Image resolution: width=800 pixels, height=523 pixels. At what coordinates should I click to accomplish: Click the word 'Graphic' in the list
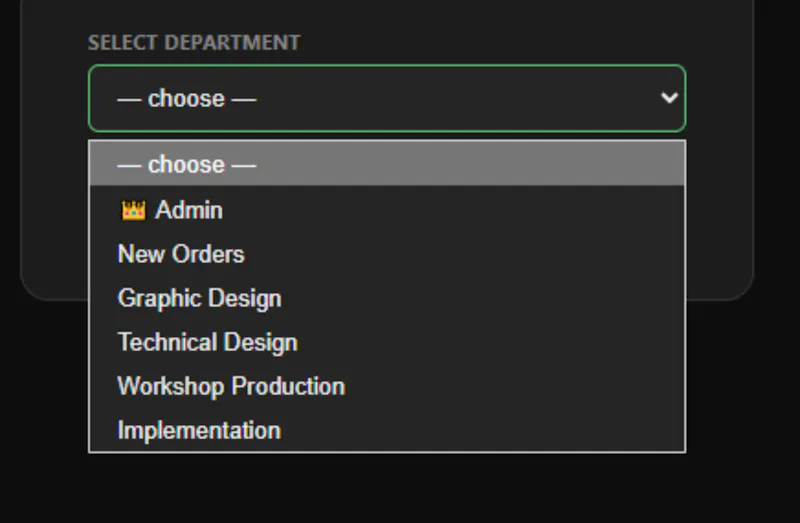160,298
